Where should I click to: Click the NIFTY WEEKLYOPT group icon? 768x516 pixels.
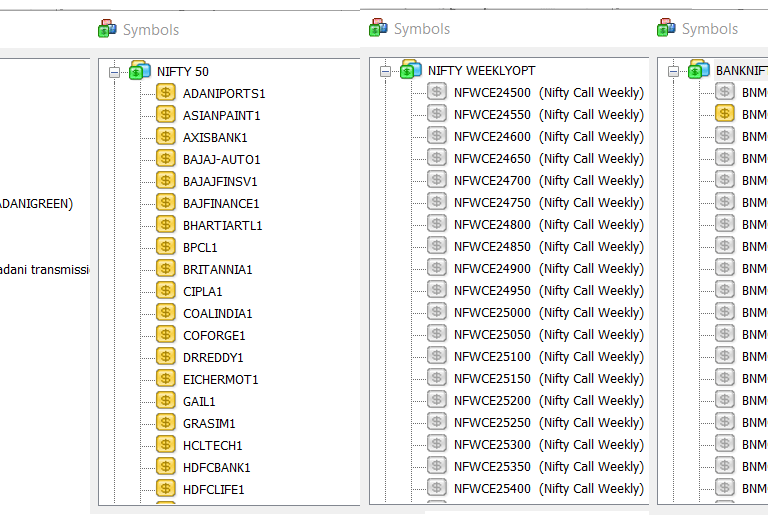tap(411, 70)
